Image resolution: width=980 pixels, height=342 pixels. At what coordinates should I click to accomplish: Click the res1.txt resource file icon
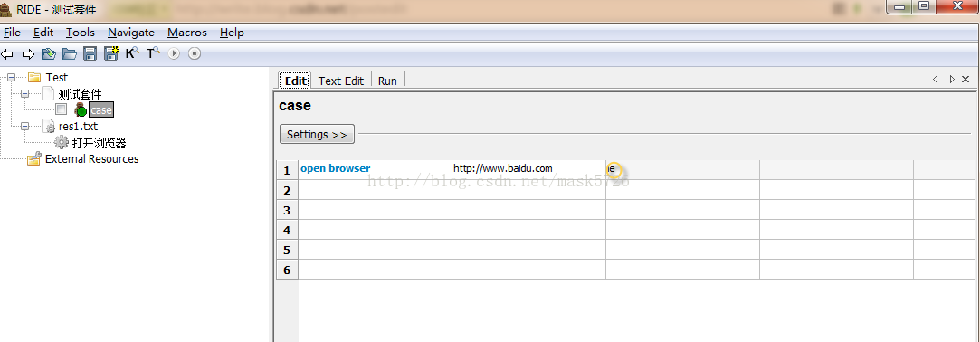[x=49, y=127]
